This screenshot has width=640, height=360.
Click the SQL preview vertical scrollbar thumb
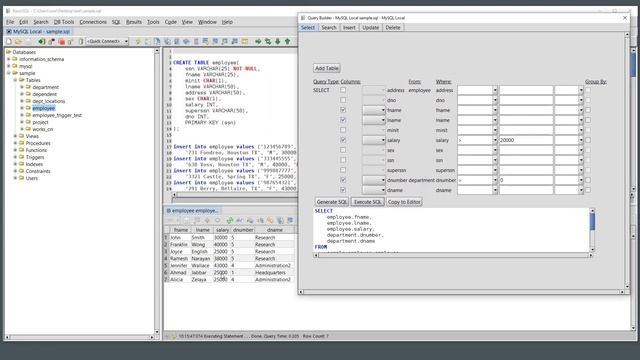click(592, 221)
